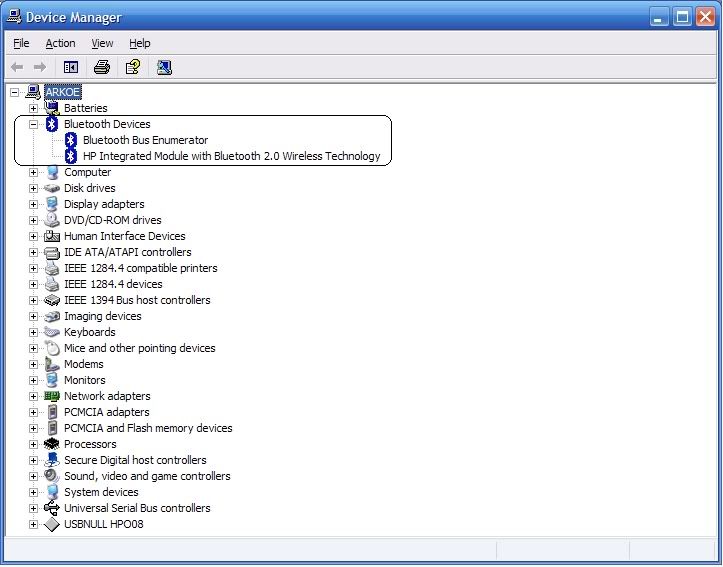Expand the Network adapters category
Image resolution: width=723 pixels, height=567 pixels.
(x=33, y=396)
